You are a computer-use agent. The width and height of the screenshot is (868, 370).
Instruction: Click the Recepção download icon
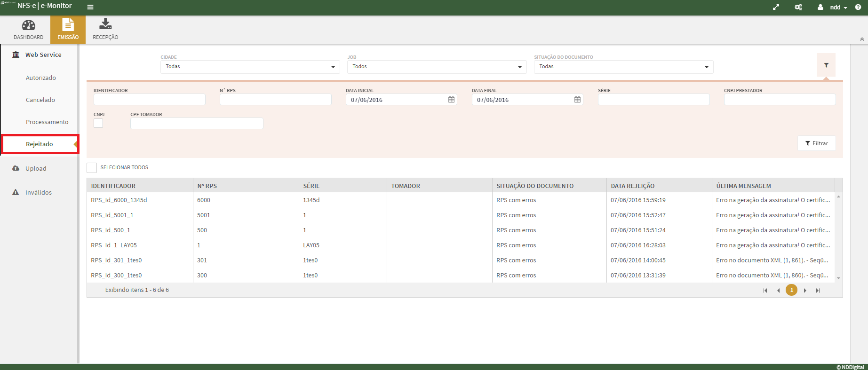coord(105,24)
